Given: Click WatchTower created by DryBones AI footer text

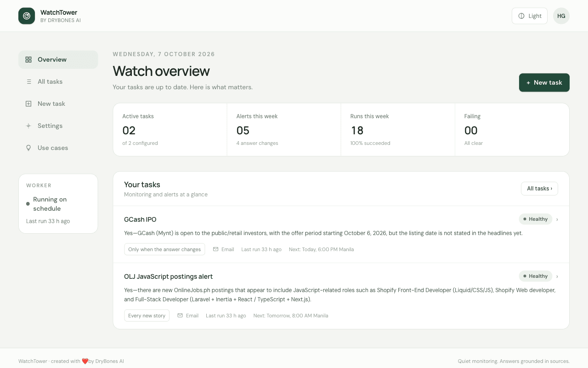Looking at the screenshot, I should [71, 361].
